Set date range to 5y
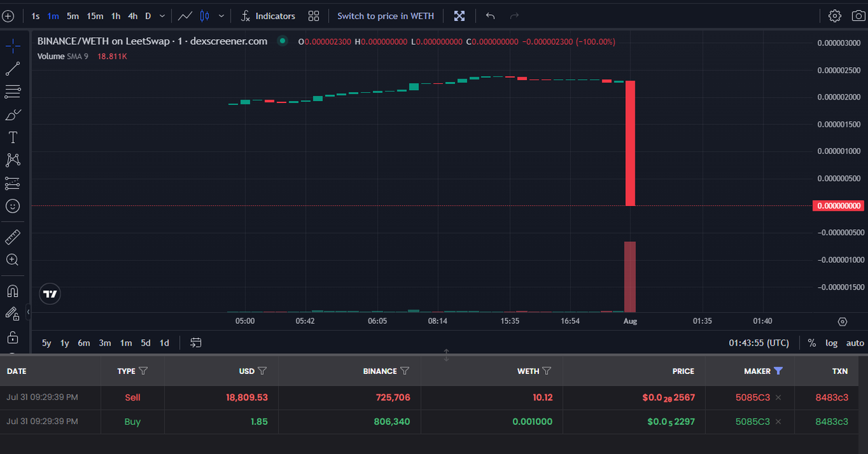The width and height of the screenshot is (868, 454). point(46,343)
